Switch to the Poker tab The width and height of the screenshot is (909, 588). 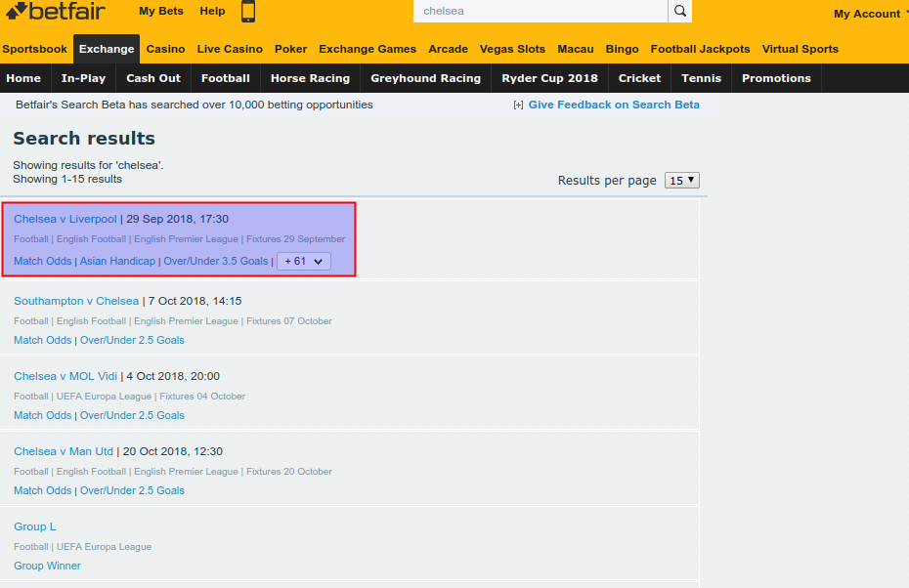point(291,49)
